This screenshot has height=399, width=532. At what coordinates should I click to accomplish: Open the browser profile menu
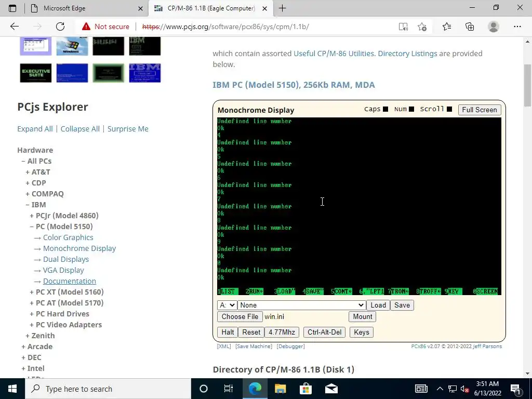point(494,26)
